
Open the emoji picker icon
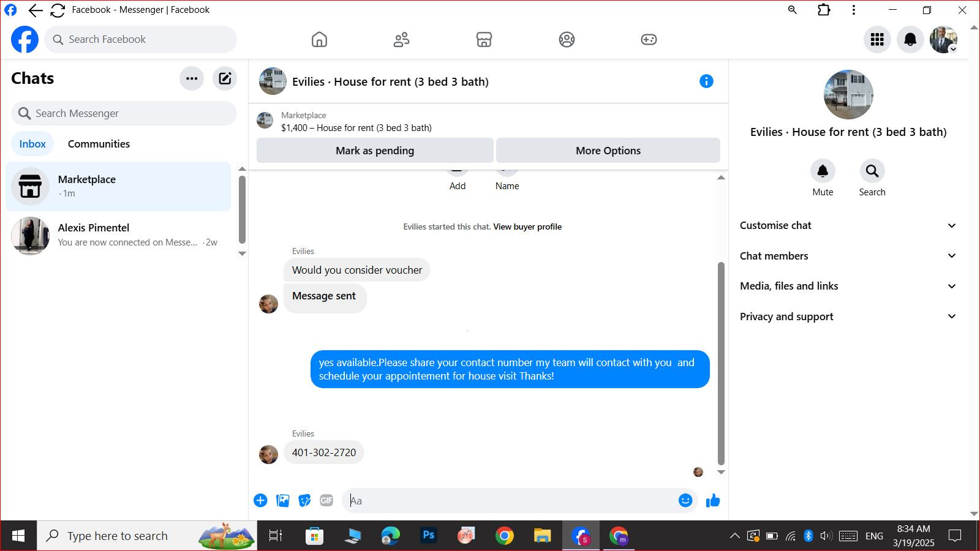[685, 501]
